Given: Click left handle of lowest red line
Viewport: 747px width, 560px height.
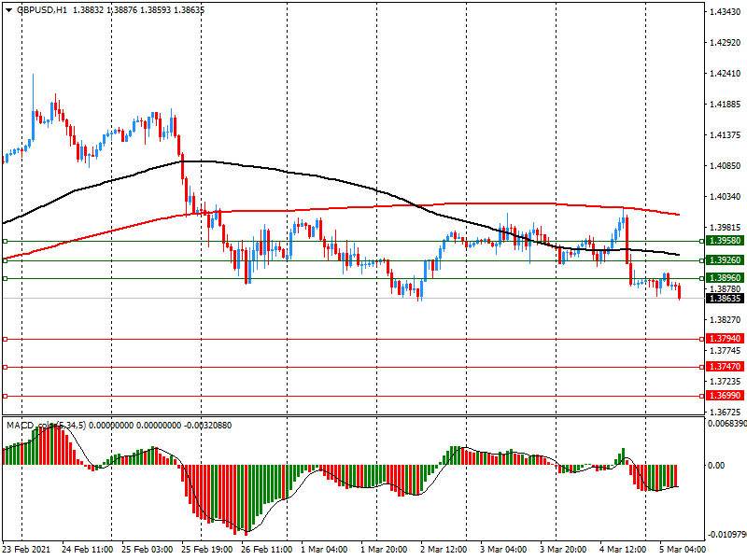Looking at the screenshot, I should click(6, 396).
